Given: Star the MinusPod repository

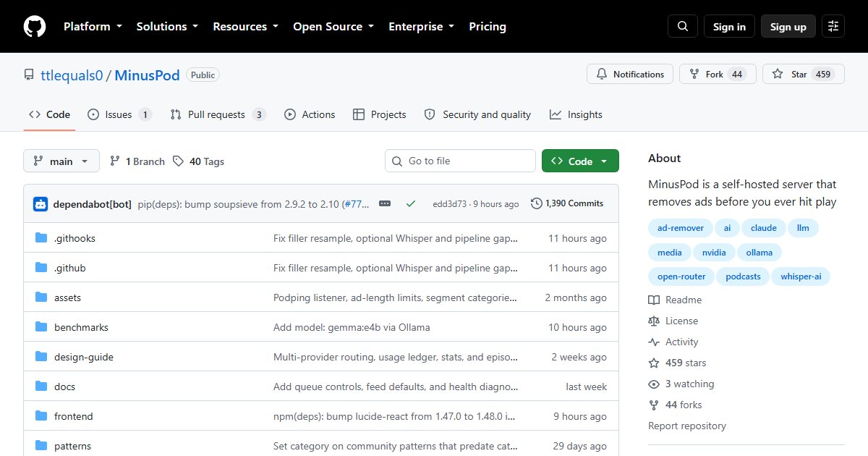Looking at the screenshot, I should pyautogui.click(x=804, y=74).
